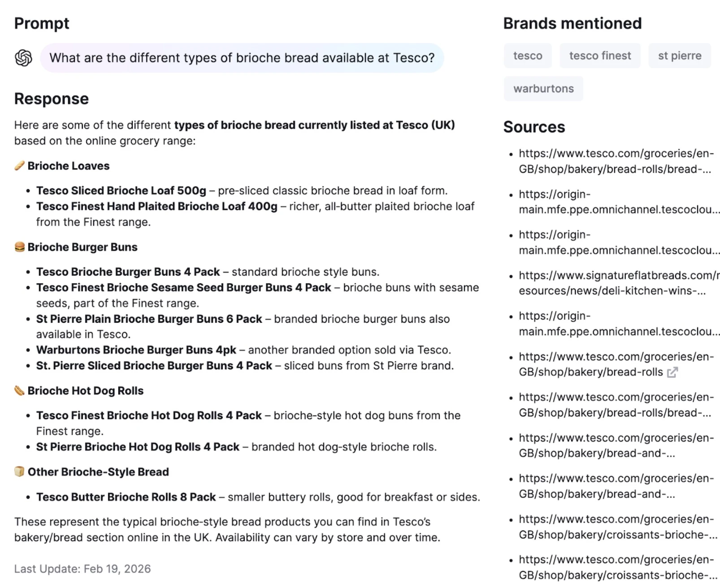Click the prompt question text bubble
This screenshot has height=588, width=720.
[242, 58]
